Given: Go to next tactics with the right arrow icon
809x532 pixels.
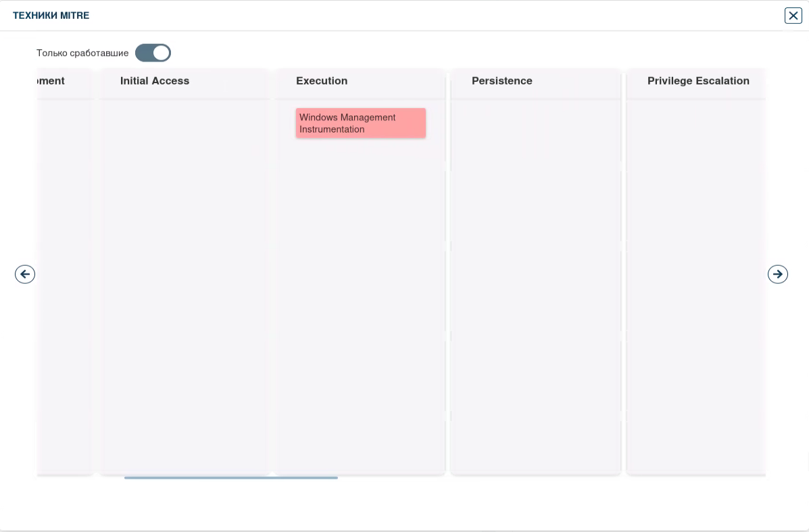Looking at the screenshot, I should [777, 274].
